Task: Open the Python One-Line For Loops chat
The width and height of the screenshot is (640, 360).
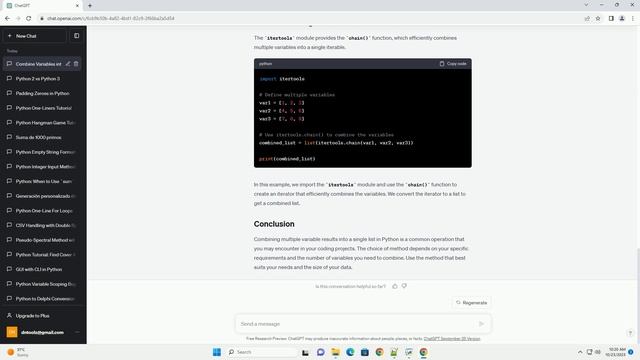Action: click(x=42, y=211)
